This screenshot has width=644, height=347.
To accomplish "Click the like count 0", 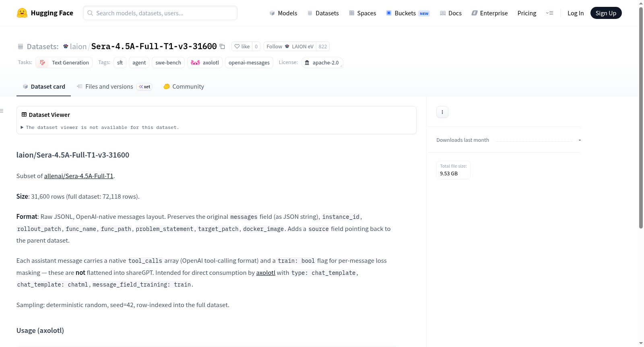I will 256,46.
